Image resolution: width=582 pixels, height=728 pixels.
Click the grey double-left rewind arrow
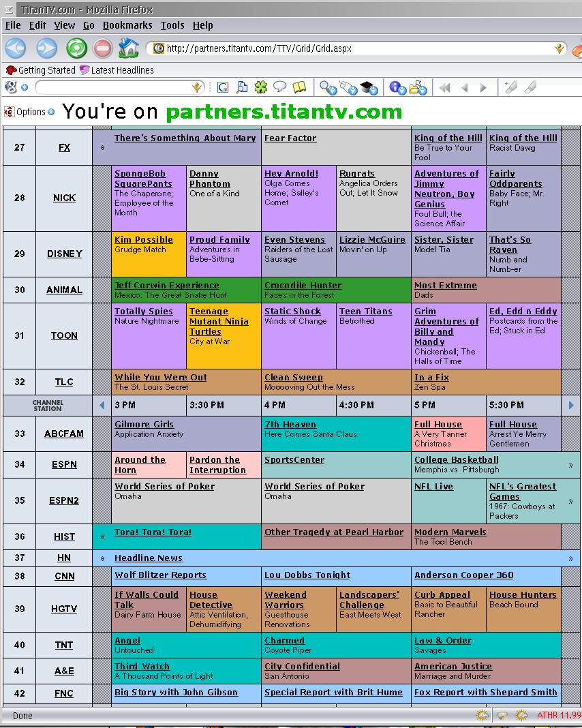(444, 87)
